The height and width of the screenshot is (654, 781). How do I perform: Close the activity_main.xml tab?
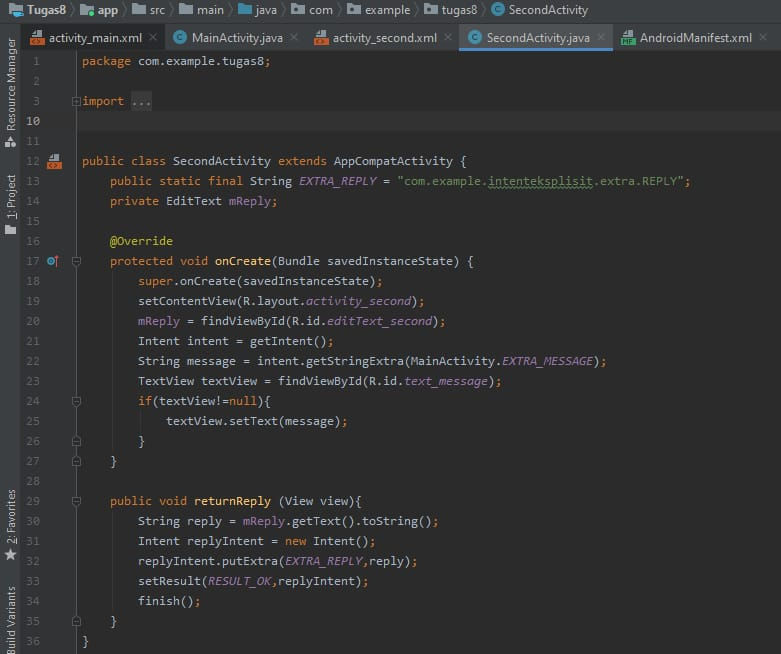tap(153, 37)
